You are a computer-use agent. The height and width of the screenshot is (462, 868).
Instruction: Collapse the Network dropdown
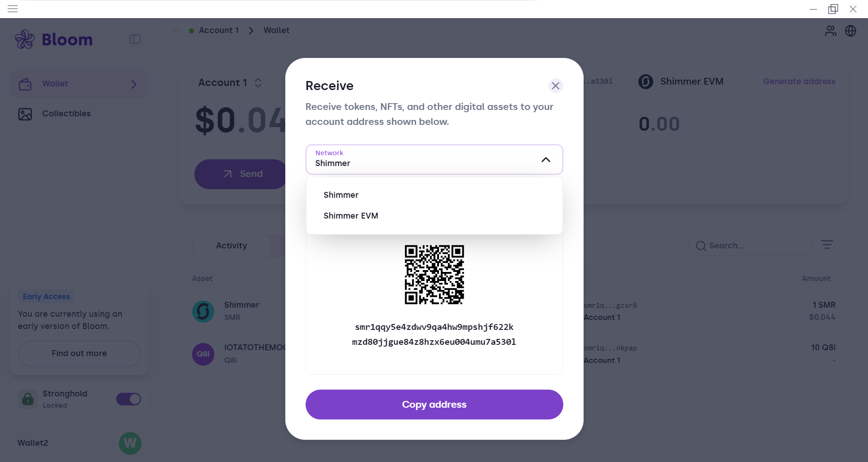tap(546, 160)
